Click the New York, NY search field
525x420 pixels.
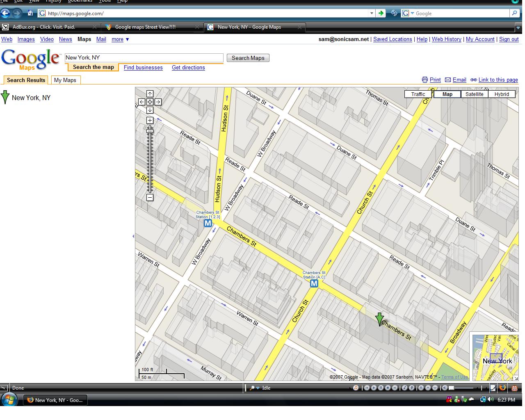point(144,58)
